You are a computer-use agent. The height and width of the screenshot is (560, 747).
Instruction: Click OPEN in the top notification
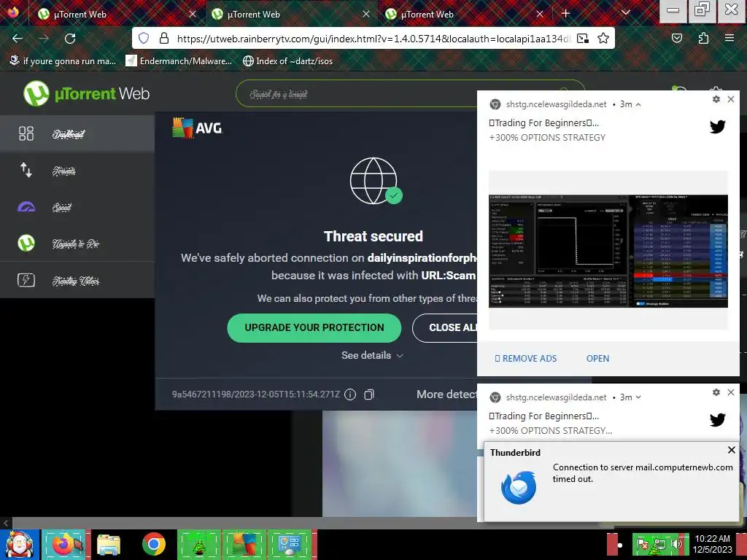click(x=597, y=358)
